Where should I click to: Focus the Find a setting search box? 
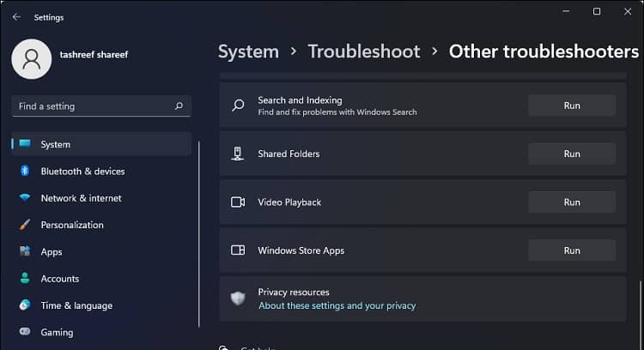[x=101, y=106]
